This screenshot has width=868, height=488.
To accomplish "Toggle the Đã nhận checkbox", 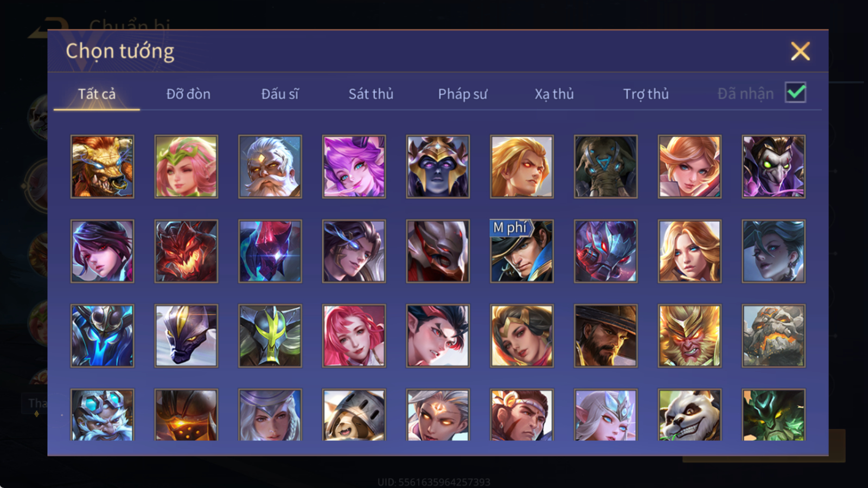I will coord(795,93).
